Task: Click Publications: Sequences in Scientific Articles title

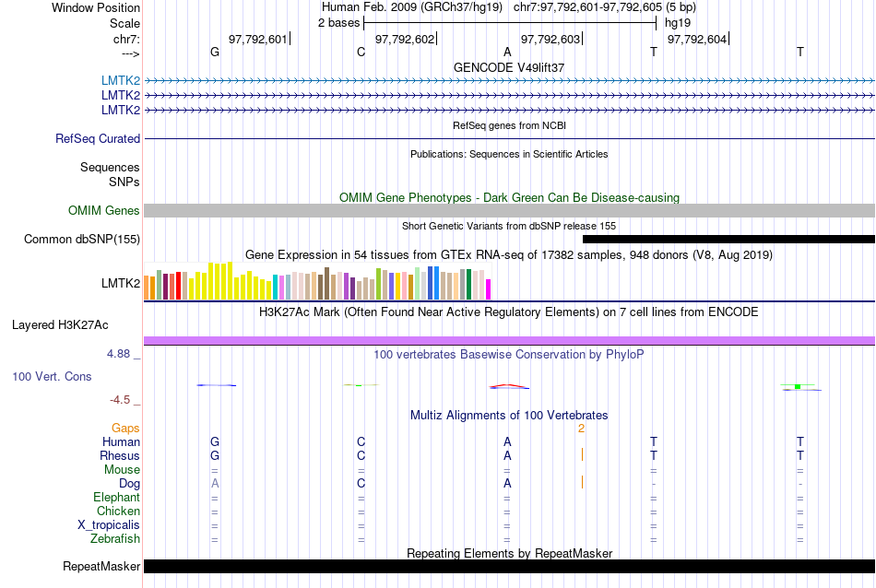Action: (509, 154)
